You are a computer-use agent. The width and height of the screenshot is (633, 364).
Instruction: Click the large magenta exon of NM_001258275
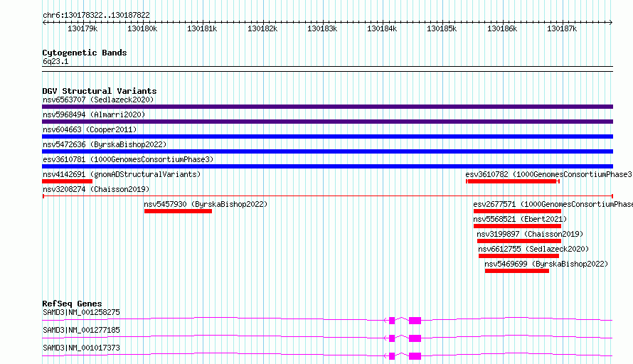click(415, 321)
